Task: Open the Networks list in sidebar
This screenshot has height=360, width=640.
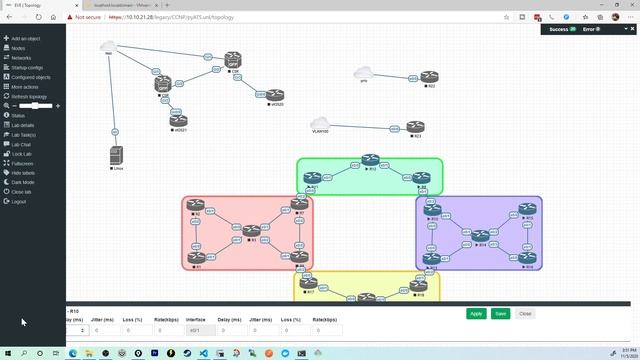Action: click(18, 58)
